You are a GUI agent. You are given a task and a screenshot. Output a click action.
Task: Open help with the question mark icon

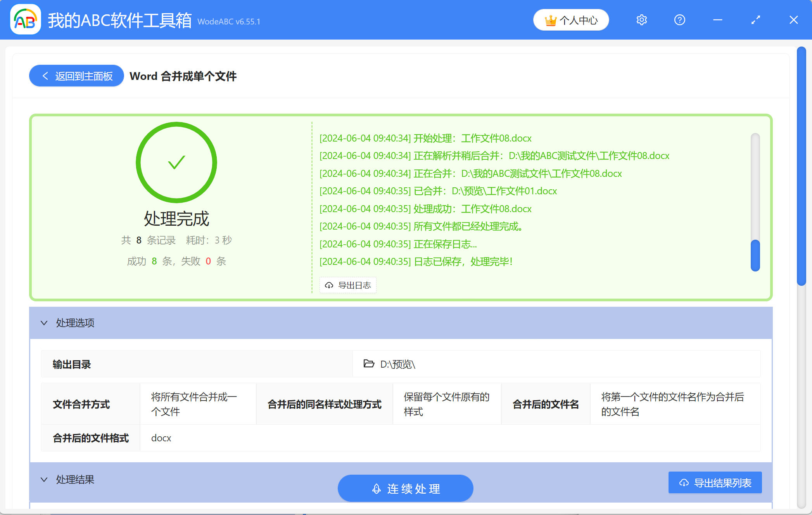click(x=680, y=20)
